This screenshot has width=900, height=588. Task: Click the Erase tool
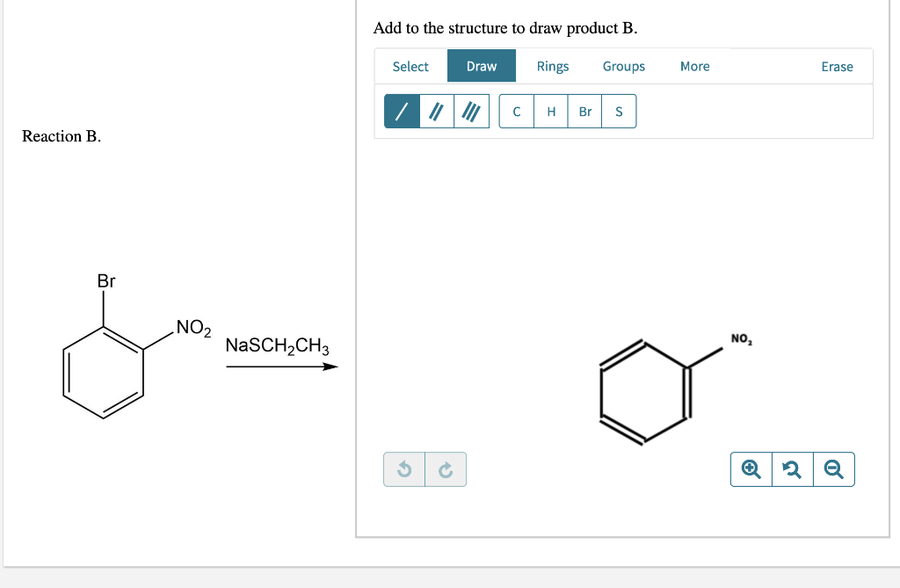(837, 65)
